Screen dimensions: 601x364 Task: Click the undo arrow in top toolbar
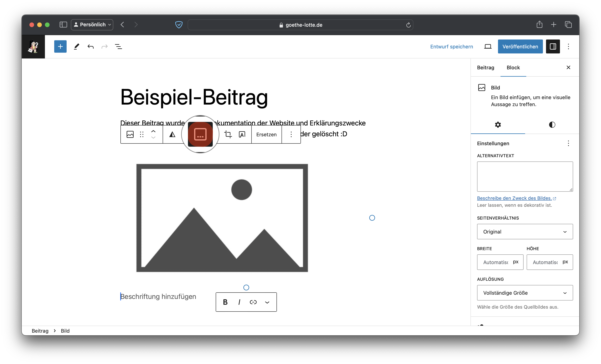coord(90,46)
